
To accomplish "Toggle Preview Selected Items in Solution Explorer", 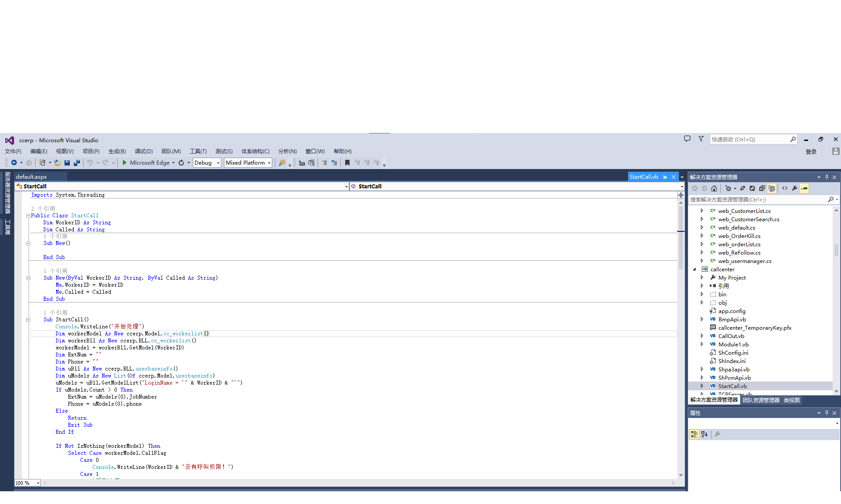I will [x=804, y=188].
